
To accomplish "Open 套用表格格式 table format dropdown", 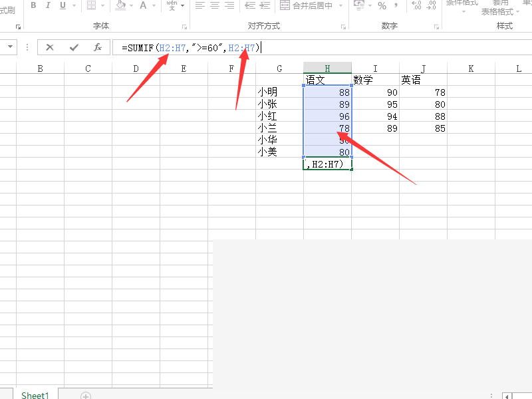I will pyautogui.click(x=501, y=8).
